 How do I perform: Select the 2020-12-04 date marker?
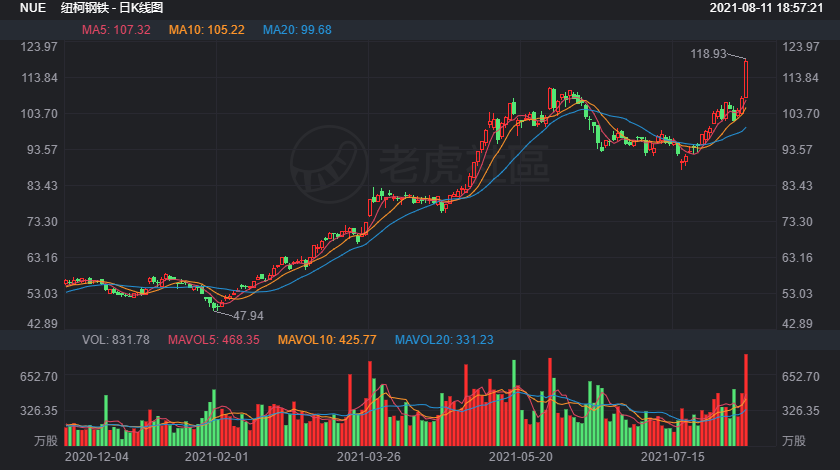pos(96,456)
